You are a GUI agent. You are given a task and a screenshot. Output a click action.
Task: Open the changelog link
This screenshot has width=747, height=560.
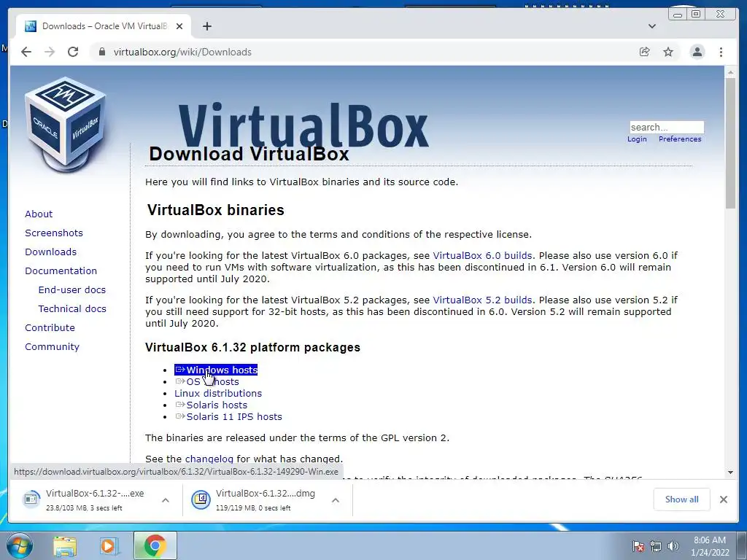click(x=209, y=459)
